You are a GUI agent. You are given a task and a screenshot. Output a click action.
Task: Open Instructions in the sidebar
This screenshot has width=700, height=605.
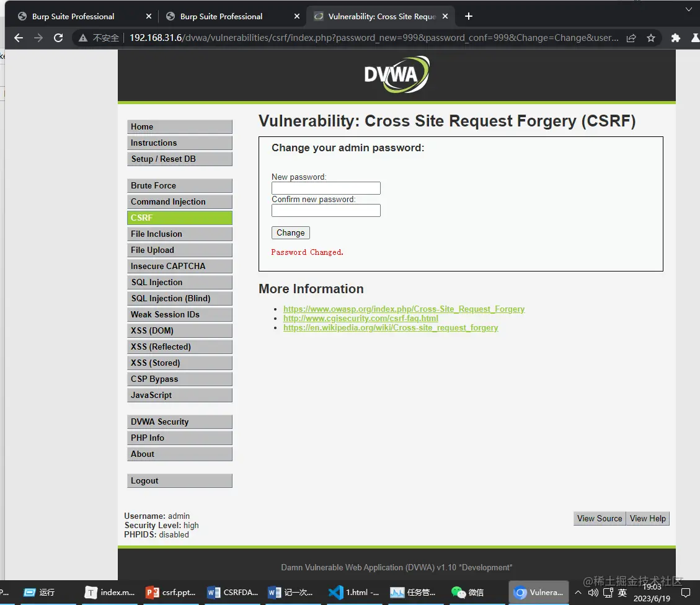coord(179,143)
